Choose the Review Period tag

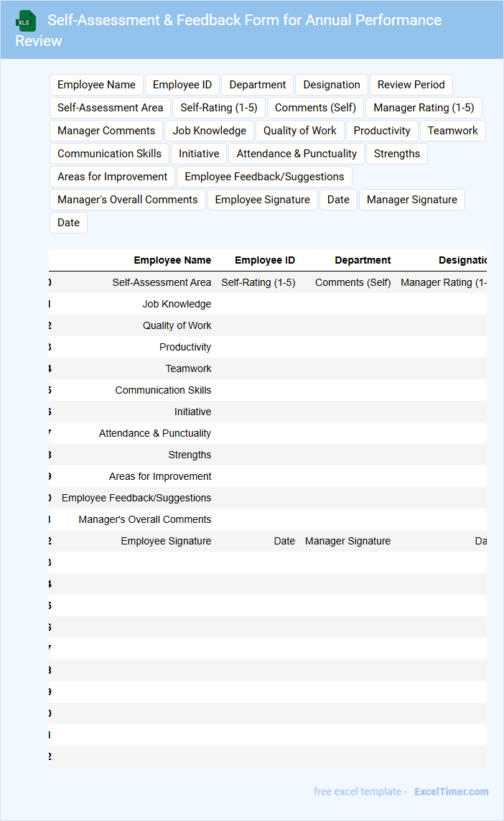click(411, 85)
